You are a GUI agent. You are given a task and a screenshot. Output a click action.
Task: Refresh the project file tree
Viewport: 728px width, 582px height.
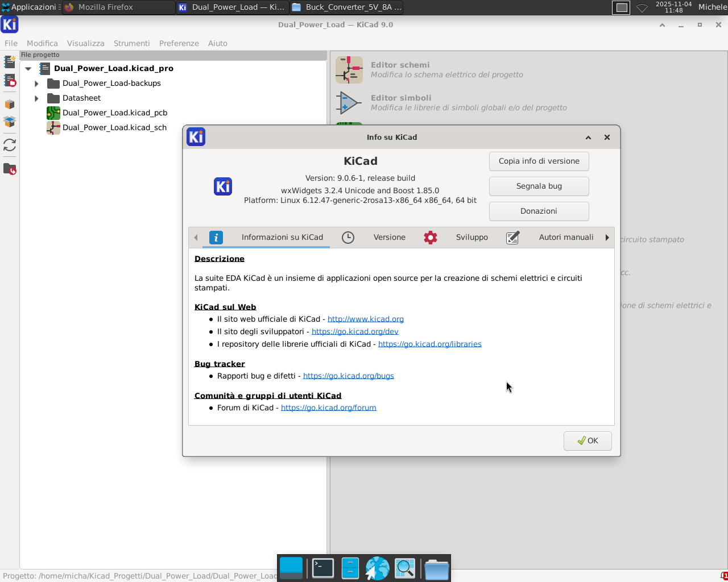(x=10, y=145)
